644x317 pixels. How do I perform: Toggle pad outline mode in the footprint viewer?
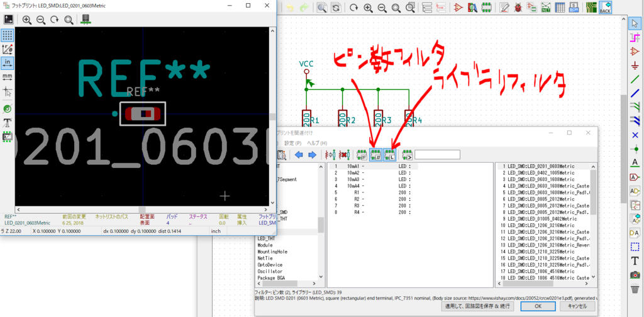7,109
